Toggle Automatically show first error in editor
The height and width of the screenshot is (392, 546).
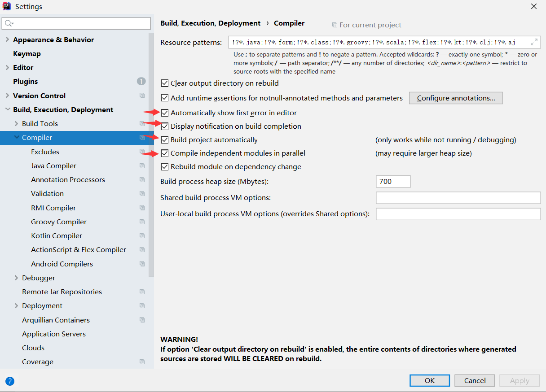click(x=165, y=113)
